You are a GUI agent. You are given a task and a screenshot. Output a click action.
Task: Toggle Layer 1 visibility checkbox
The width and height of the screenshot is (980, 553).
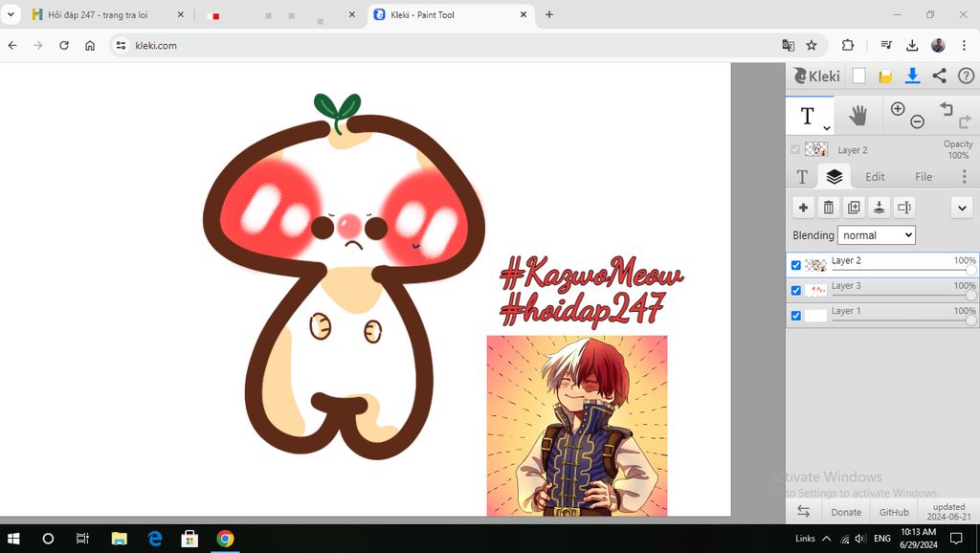tap(795, 316)
